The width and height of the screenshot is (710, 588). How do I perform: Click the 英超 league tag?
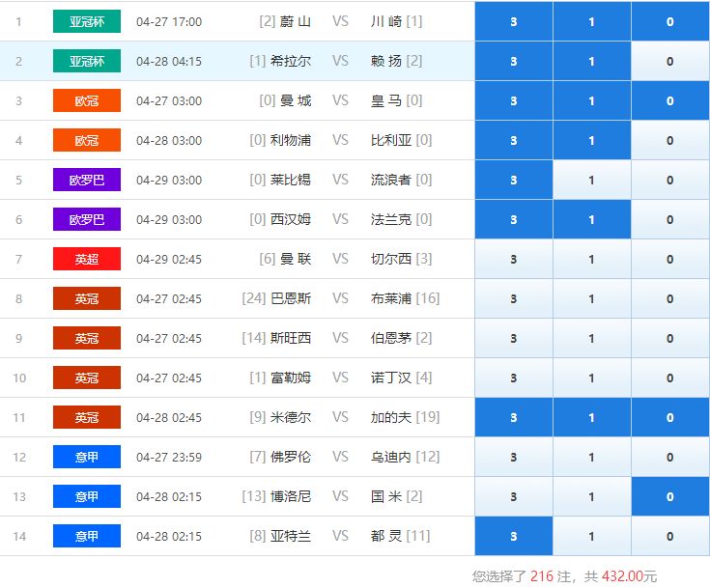[87, 259]
